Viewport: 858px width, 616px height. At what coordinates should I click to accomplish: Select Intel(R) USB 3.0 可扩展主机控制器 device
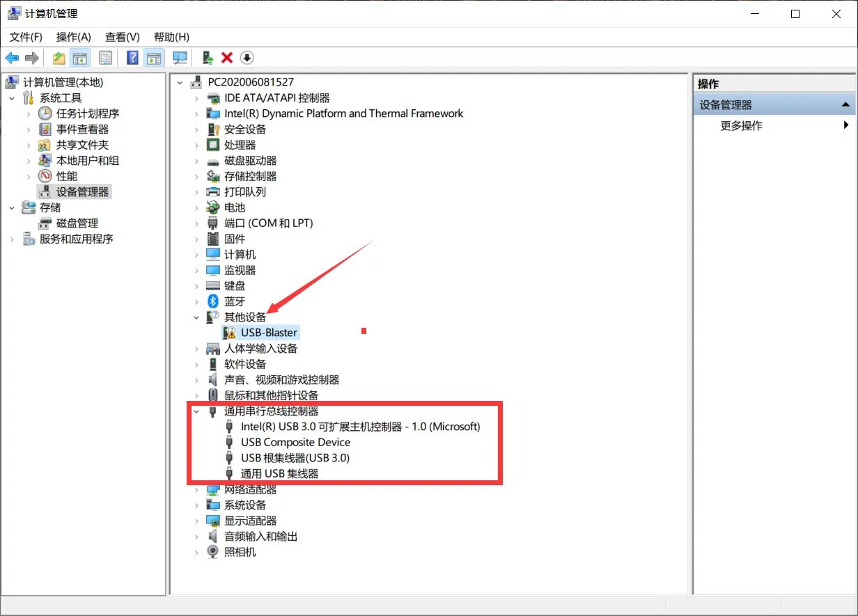coord(361,427)
